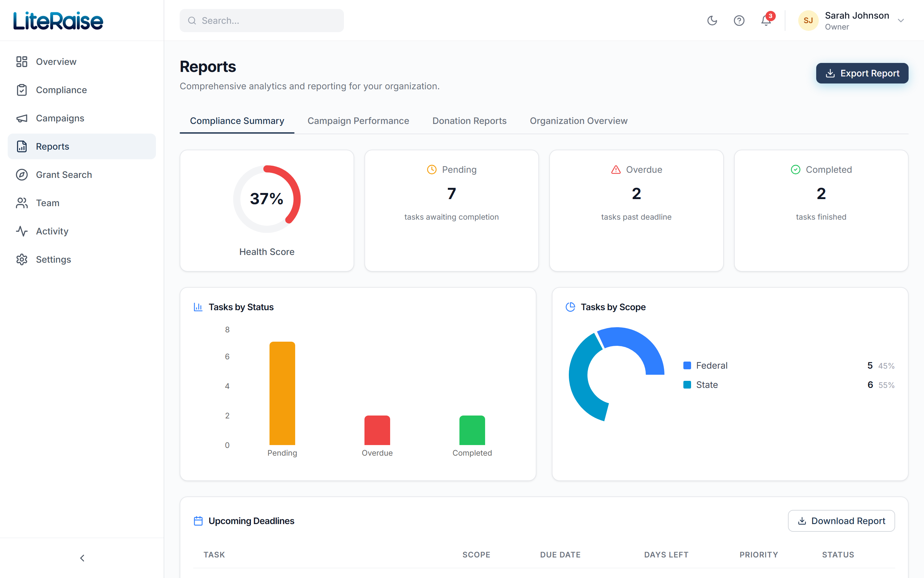Open Compliance in the sidebar
The width and height of the screenshot is (924, 578).
[x=82, y=90]
